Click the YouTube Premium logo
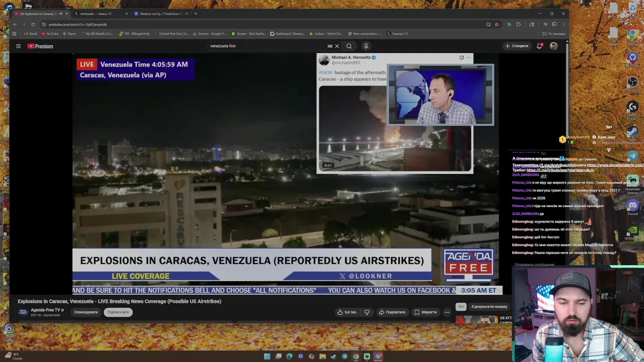The height and width of the screenshot is (362, 644). pyautogui.click(x=40, y=46)
